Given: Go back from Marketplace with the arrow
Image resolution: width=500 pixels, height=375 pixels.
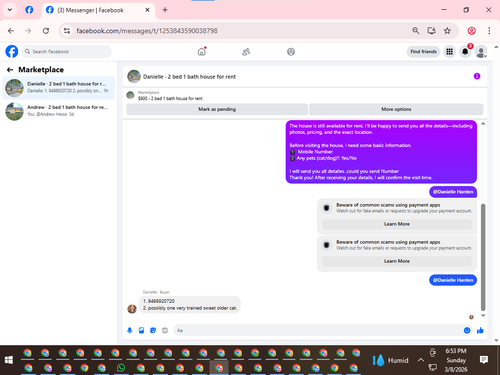Looking at the screenshot, I should tap(10, 70).
